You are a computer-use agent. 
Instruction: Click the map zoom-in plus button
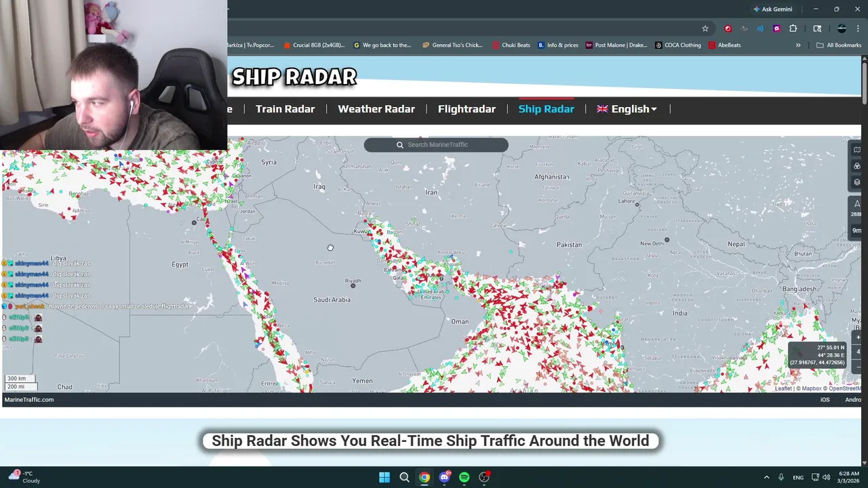point(858,338)
